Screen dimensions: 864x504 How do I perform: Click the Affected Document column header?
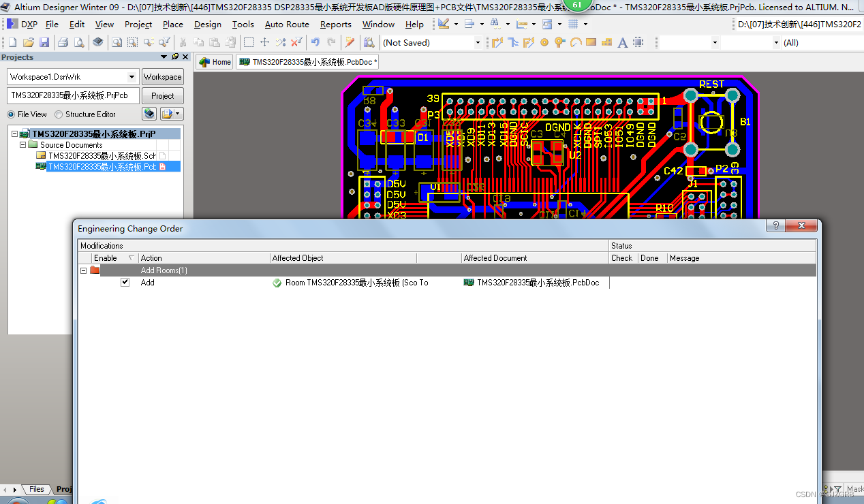coord(535,258)
